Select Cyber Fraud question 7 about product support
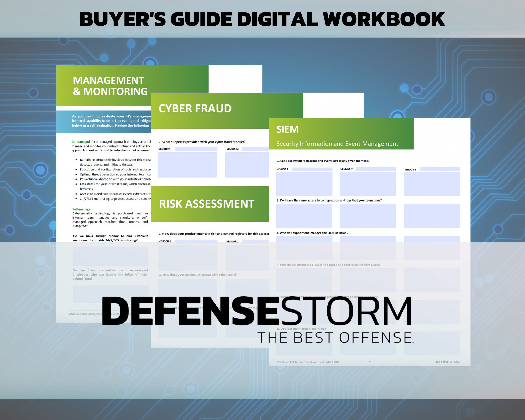This screenshot has height=420, width=525. pos(202,142)
